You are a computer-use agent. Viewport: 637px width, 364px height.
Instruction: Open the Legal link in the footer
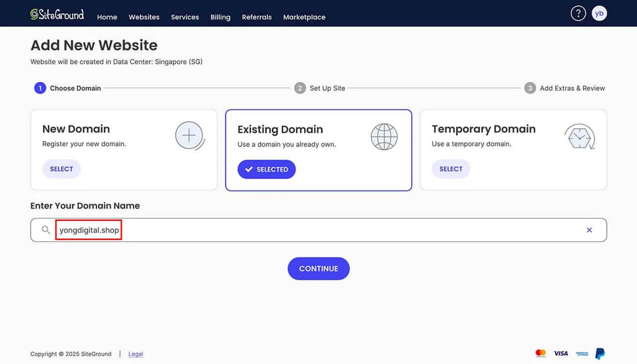pos(136,354)
